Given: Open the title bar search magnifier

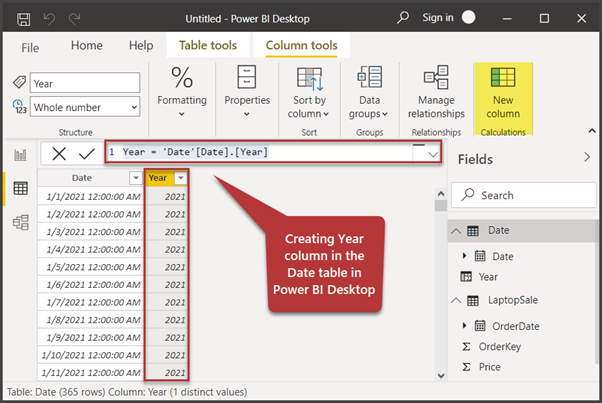Looking at the screenshot, I should pos(403,18).
